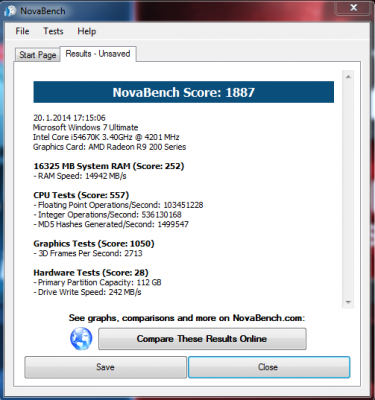The width and height of the screenshot is (375, 400).
Task: Click Compare These Results Online button
Action: point(202,339)
